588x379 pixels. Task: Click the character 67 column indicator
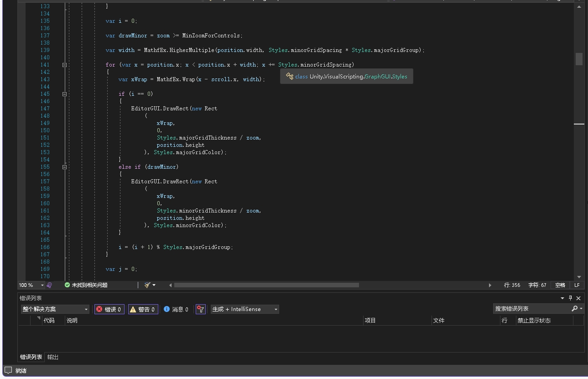(537, 285)
